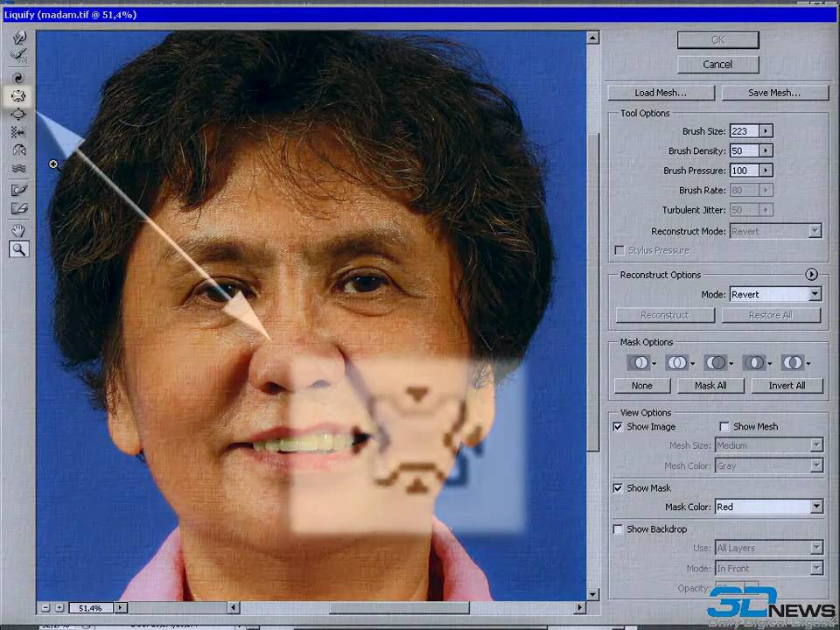Toggle the Stylus Pressure checkbox
Screen dimensions: 840x630
[619, 250]
